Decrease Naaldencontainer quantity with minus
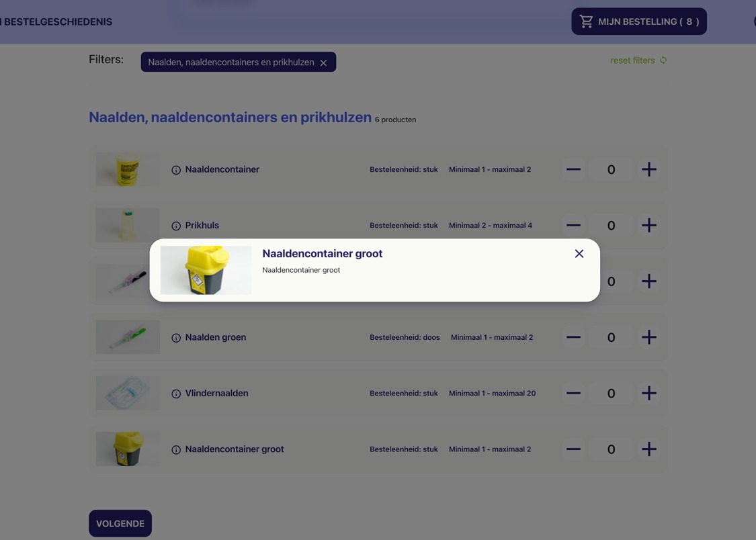This screenshot has width=756, height=540. (x=573, y=169)
